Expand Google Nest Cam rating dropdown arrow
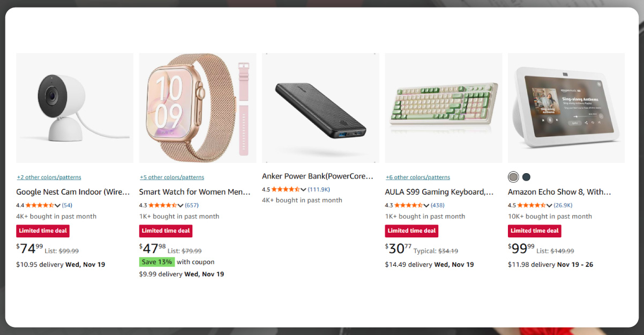Viewport: 644px width, 335px height. tap(58, 205)
